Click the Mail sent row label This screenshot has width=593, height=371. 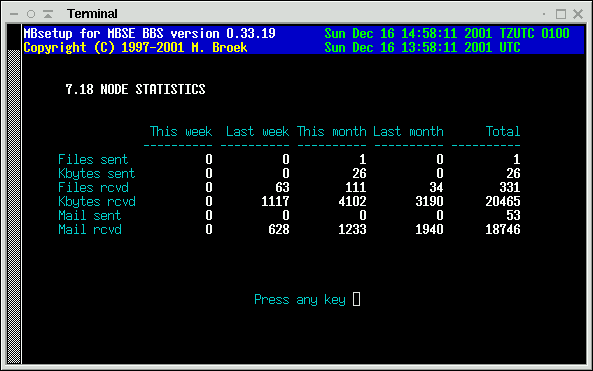coord(90,215)
